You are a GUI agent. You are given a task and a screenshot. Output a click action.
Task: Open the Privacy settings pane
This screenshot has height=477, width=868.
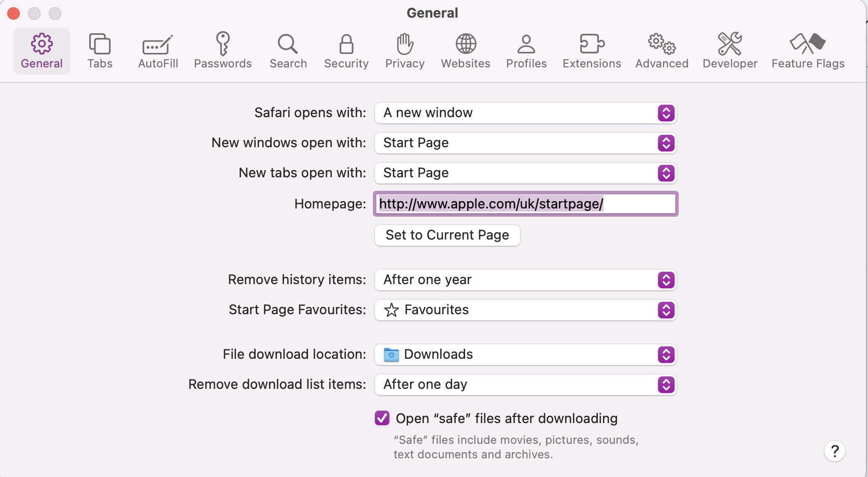pyautogui.click(x=404, y=51)
